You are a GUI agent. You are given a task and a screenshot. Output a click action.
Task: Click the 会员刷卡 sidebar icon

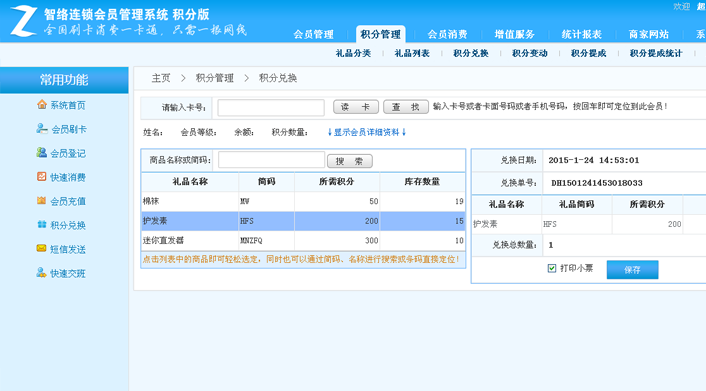click(x=42, y=129)
